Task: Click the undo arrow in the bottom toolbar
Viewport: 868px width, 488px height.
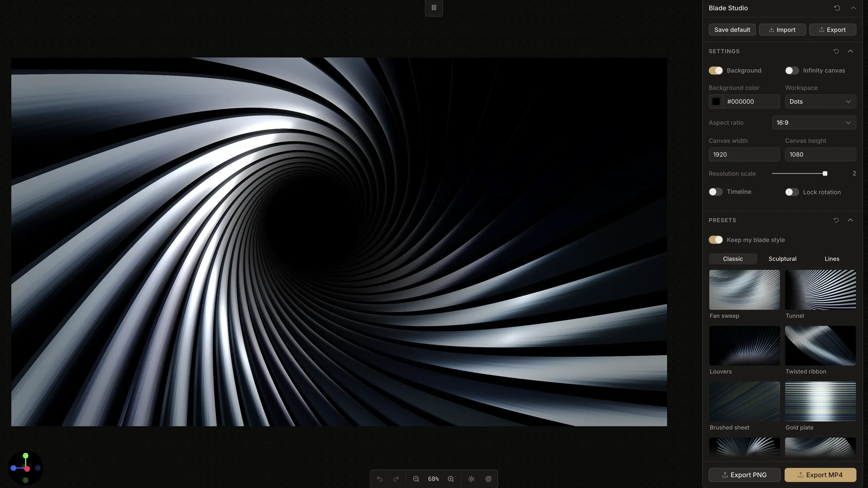Action: pyautogui.click(x=379, y=479)
